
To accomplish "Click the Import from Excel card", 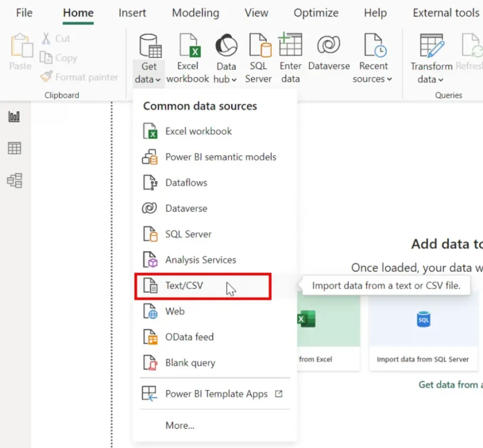I will (328, 331).
